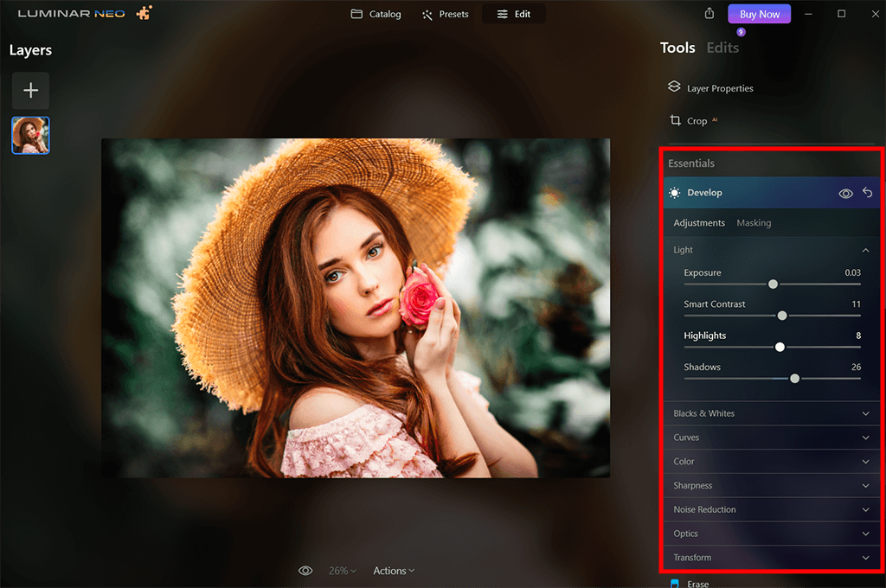Image resolution: width=886 pixels, height=588 pixels.
Task: Click the Exposure value 0.03
Action: [852, 272]
